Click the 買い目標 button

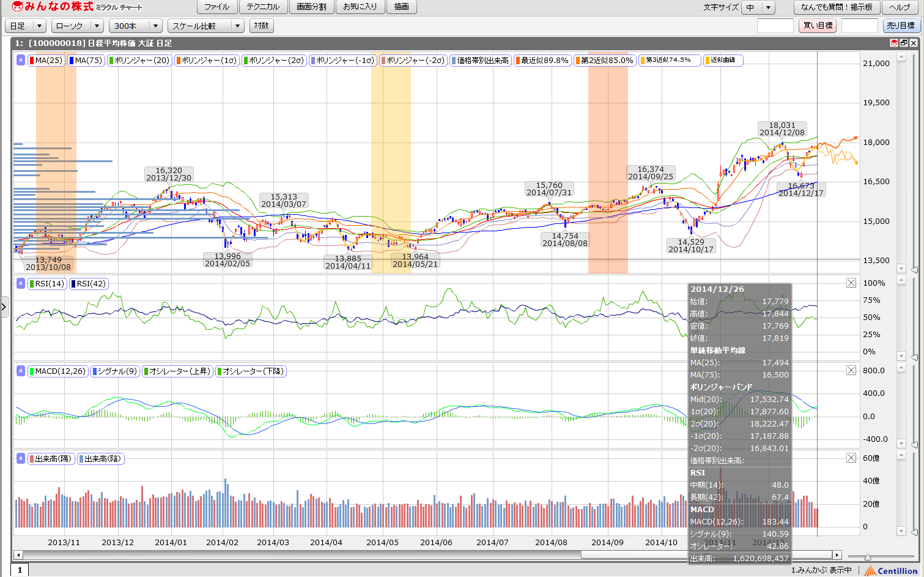818,26
